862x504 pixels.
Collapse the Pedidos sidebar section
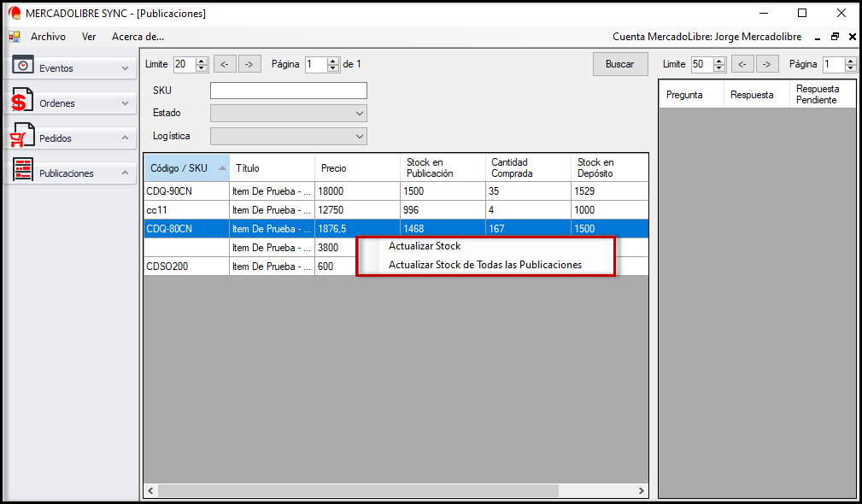click(x=125, y=138)
